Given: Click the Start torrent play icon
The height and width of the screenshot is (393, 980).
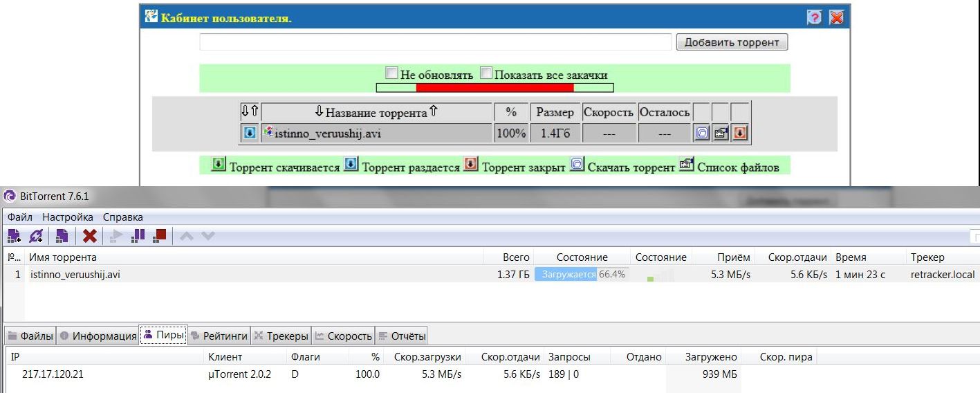Looking at the screenshot, I should pos(116,236).
